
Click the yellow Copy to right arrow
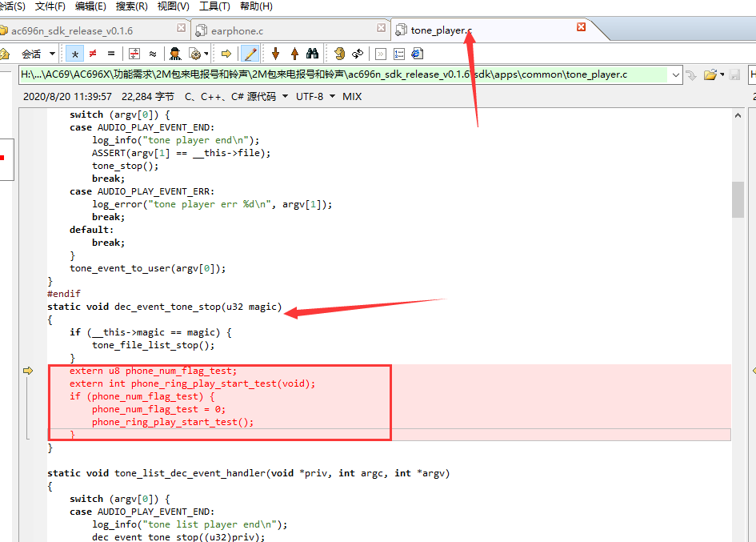coord(226,54)
